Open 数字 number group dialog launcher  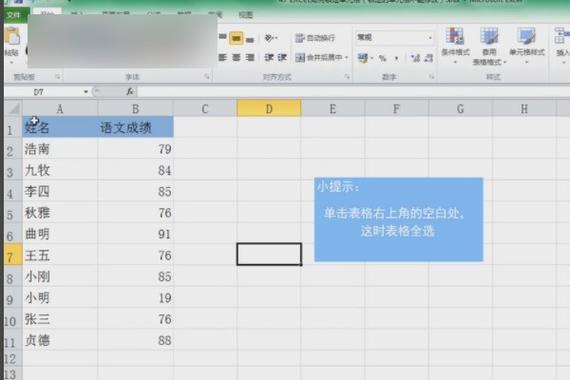431,77
